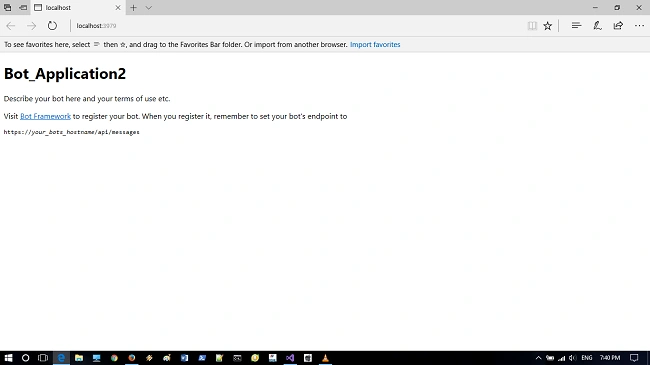Click the Bot_Application2 heading
650x365 pixels.
[x=65, y=74]
